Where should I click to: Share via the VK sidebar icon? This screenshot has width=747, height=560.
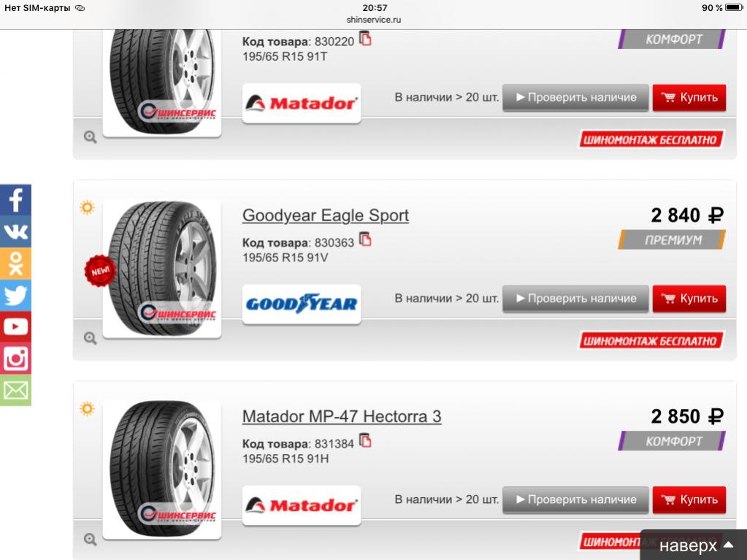(15, 231)
